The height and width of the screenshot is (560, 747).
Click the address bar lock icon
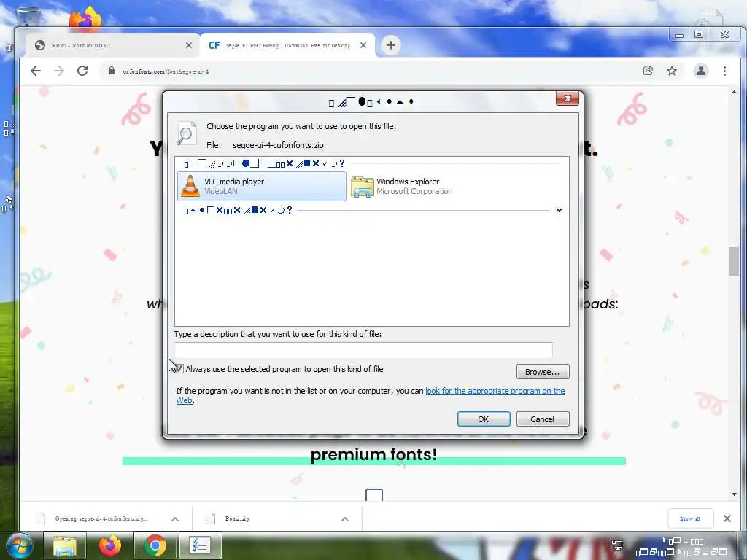tap(112, 71)
